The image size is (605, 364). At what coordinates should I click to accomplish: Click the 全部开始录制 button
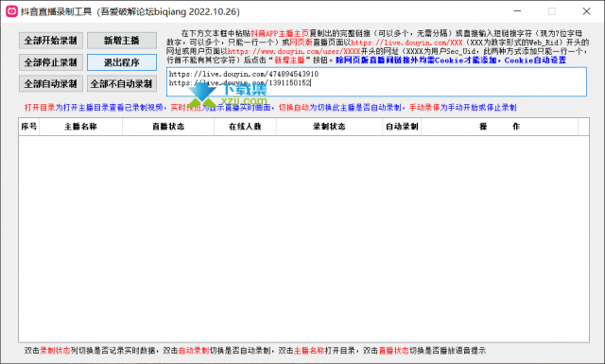coord(51,41)
